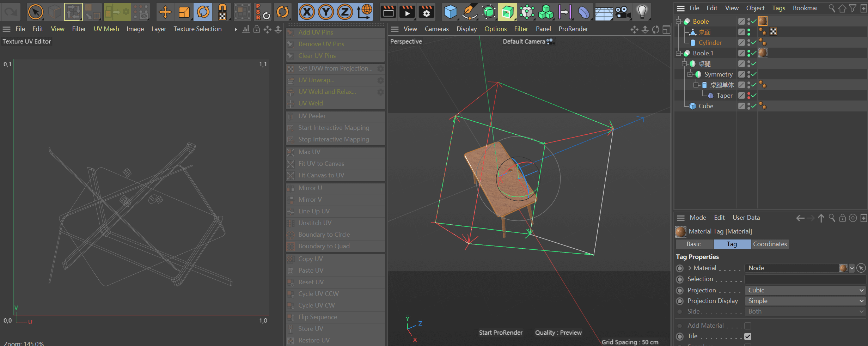This screenshot has height=346, width=868.
Task: Click the material picker arrow icon
Action: 861,268
